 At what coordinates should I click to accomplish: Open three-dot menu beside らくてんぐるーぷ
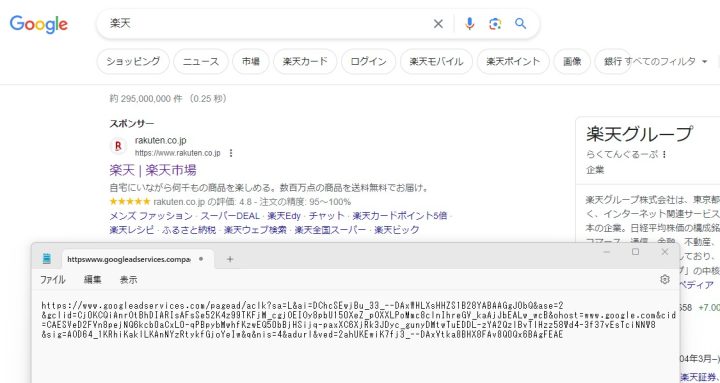(664, 154)
